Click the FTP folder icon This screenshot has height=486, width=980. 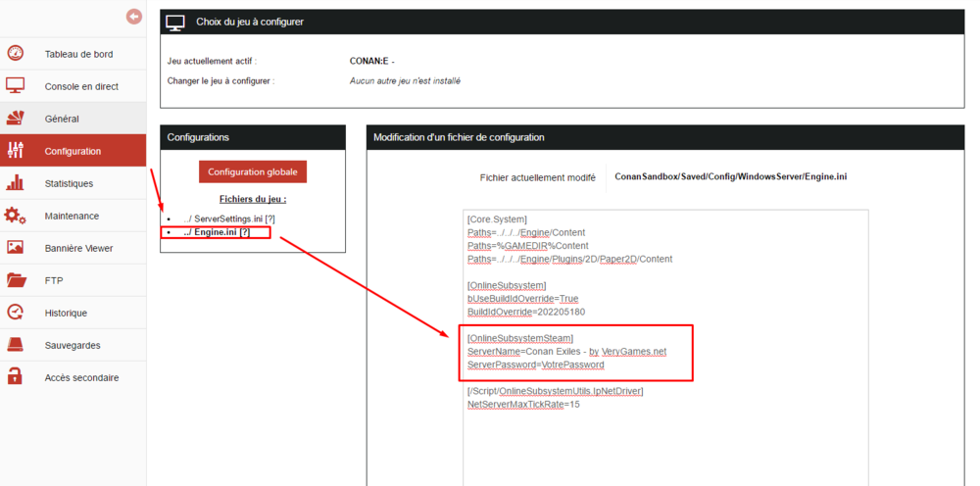pyautogui.click(x=16, y=280)
